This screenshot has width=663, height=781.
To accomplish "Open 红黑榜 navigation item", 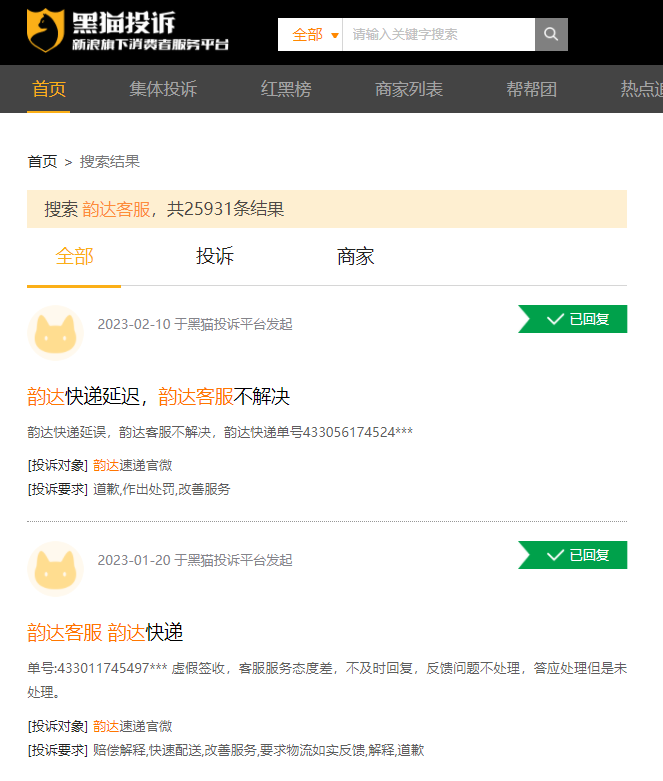I will (286, 89).
